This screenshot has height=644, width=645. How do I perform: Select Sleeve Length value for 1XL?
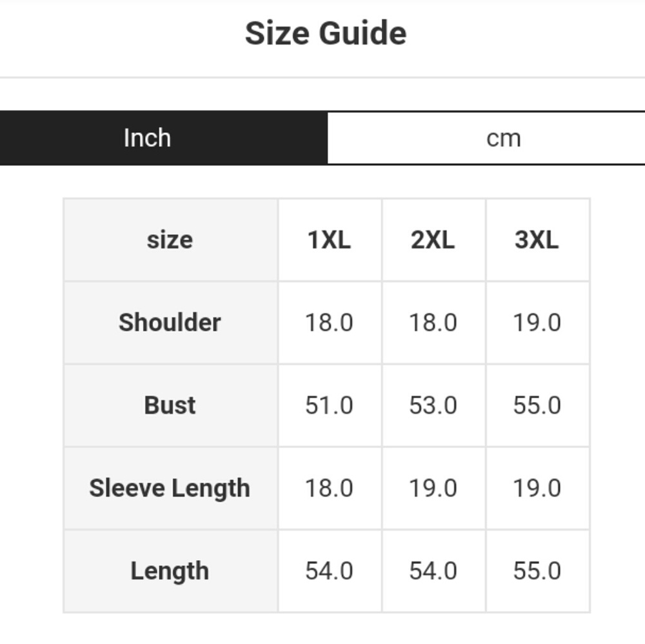329,488
